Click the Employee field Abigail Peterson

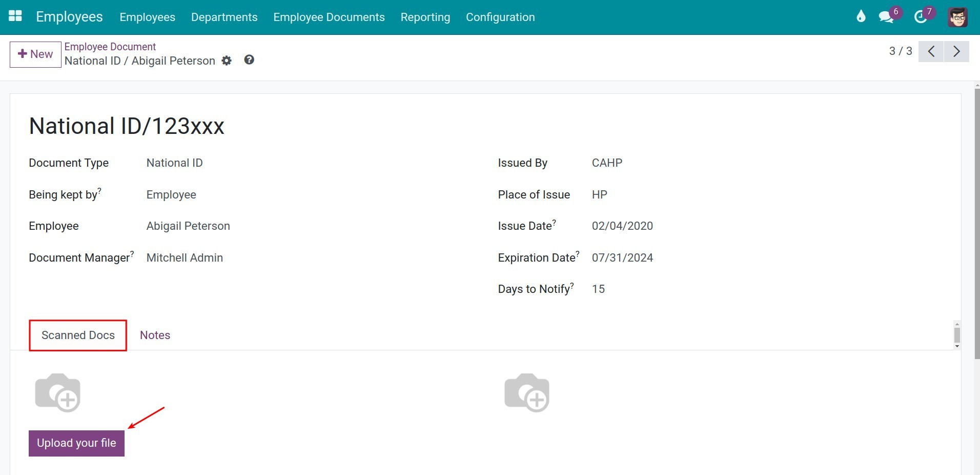188,226
